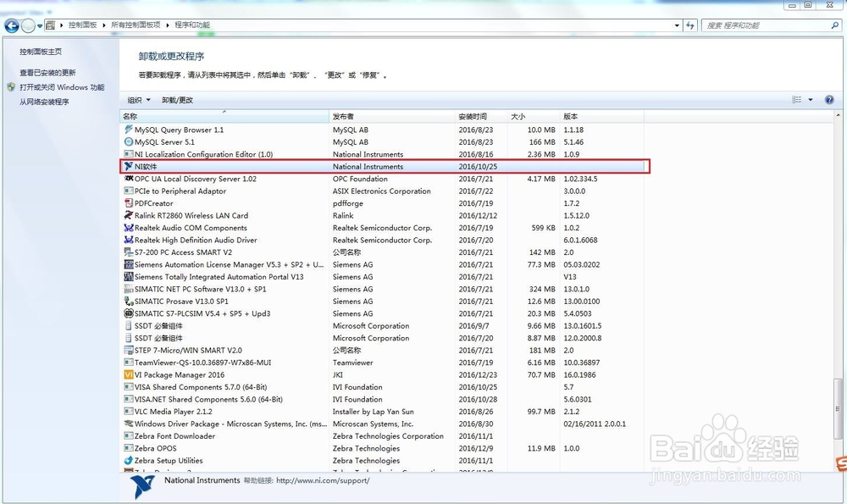Click SIMATIC NET PC Software icon

129,289
